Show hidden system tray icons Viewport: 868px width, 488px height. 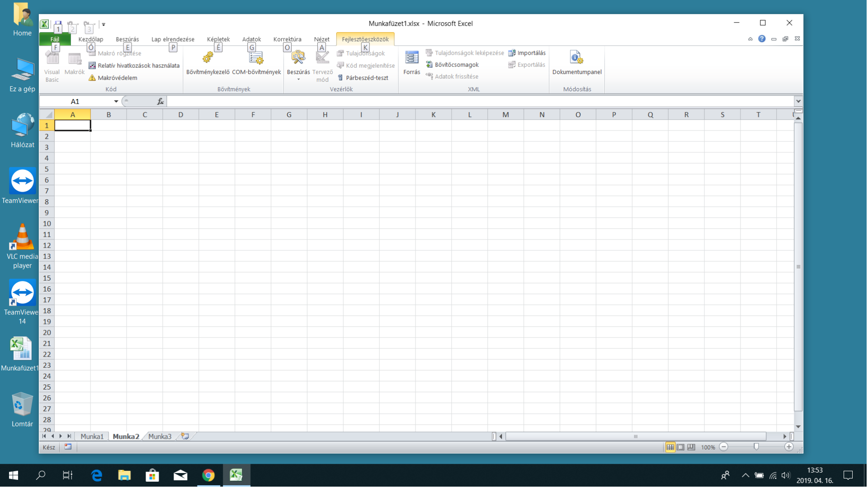[745, 475]
